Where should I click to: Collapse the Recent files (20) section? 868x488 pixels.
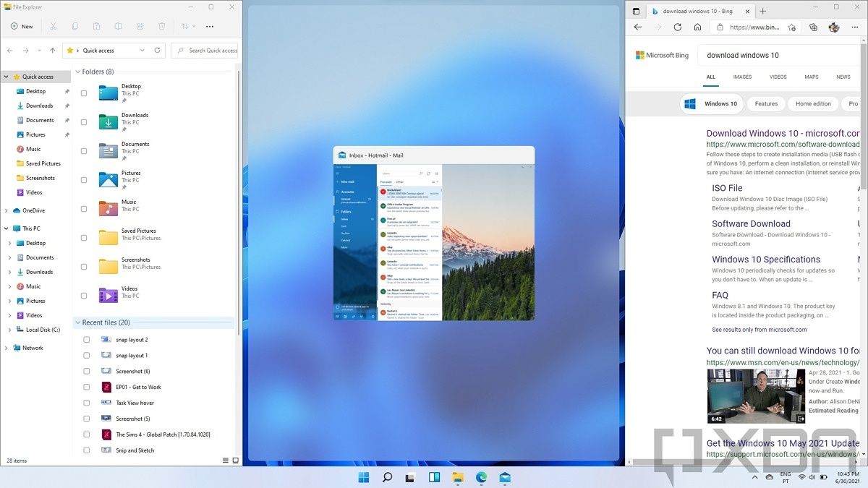[77, 322]
